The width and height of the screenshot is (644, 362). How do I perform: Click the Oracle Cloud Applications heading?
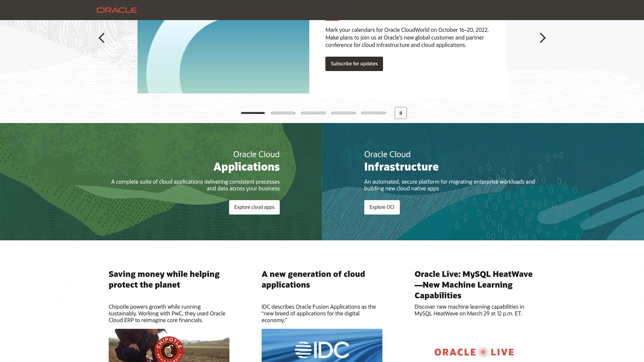click(247, 161)
